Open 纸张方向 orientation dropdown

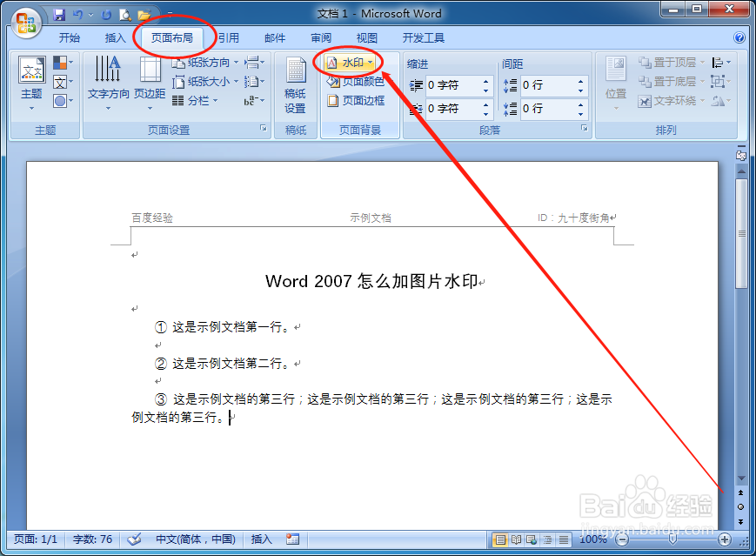[205, 63]
